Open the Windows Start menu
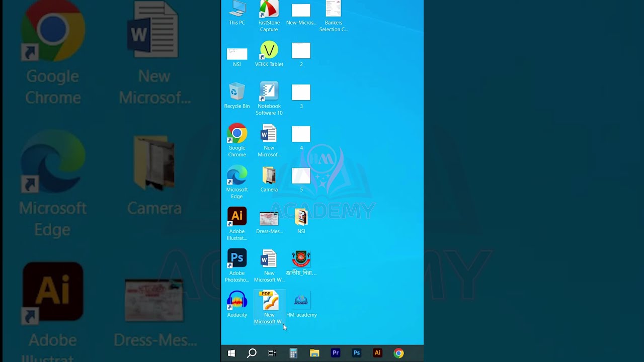The image size is (644, 362). [x=231, y=353]
